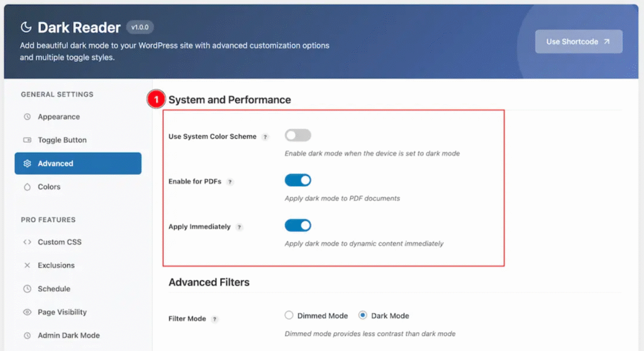
Task: Click the GENERAL SETTINGS sidebar heading
Action: pos(57,94)
